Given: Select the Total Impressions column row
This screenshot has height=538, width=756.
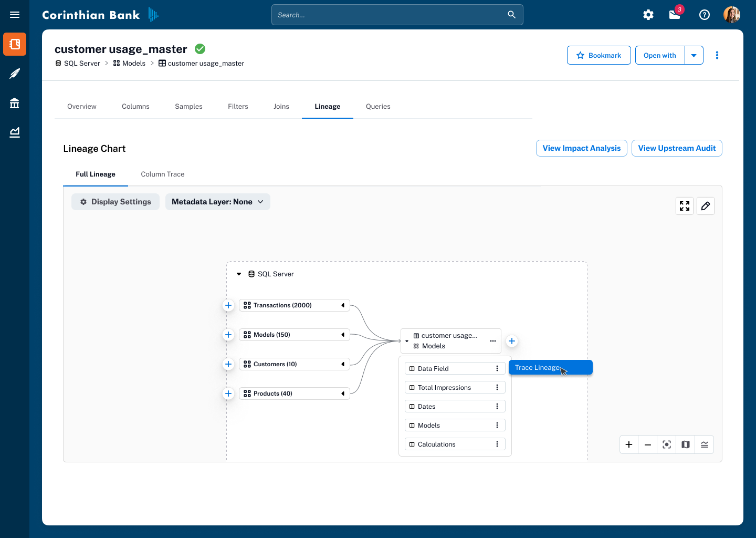Looking at the screenshot, I should coord(455,387).
